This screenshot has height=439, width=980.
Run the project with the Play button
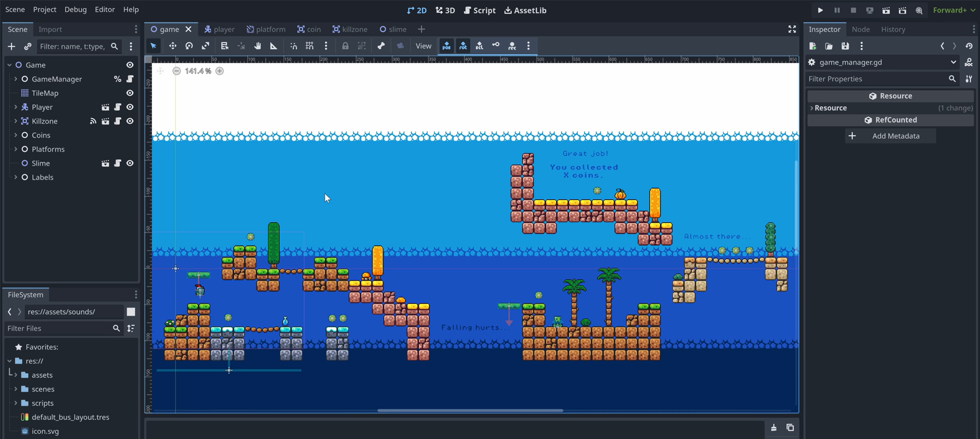820,10
